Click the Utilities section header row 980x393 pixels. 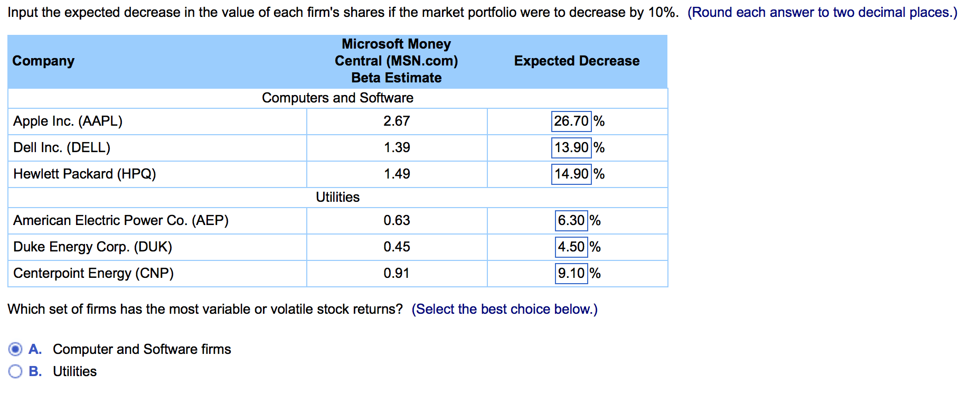337,197
